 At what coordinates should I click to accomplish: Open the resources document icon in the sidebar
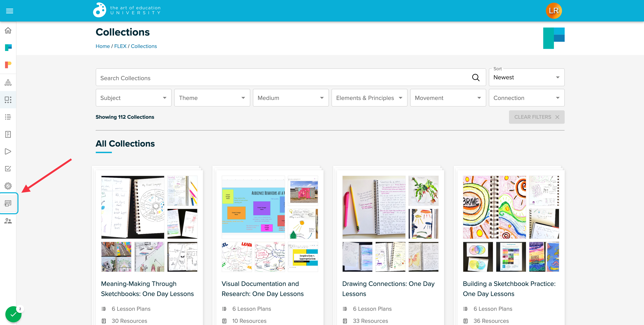point(8,134)
